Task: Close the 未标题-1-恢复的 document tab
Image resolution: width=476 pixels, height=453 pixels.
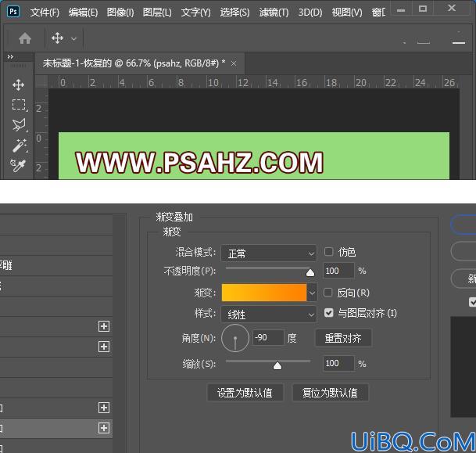Action: (x=234, y=63)
